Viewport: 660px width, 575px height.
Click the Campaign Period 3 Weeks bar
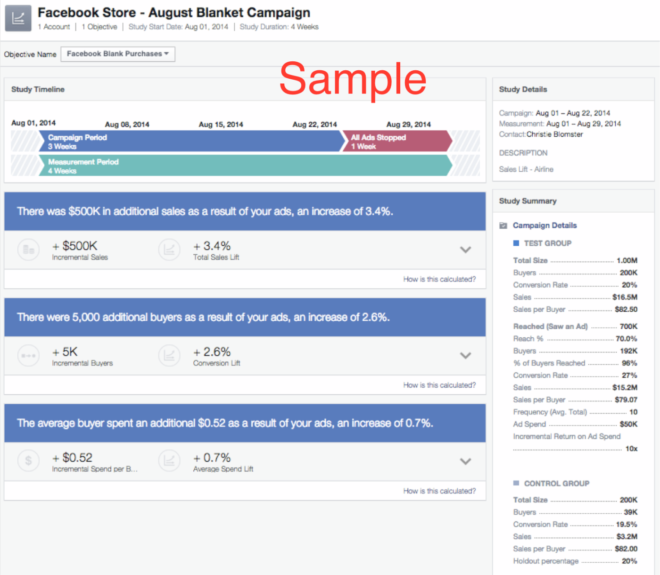point(192,141)
